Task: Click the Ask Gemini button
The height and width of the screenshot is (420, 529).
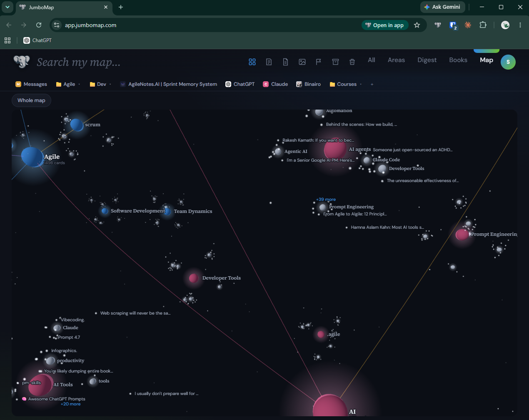Action: click(442, 7)
